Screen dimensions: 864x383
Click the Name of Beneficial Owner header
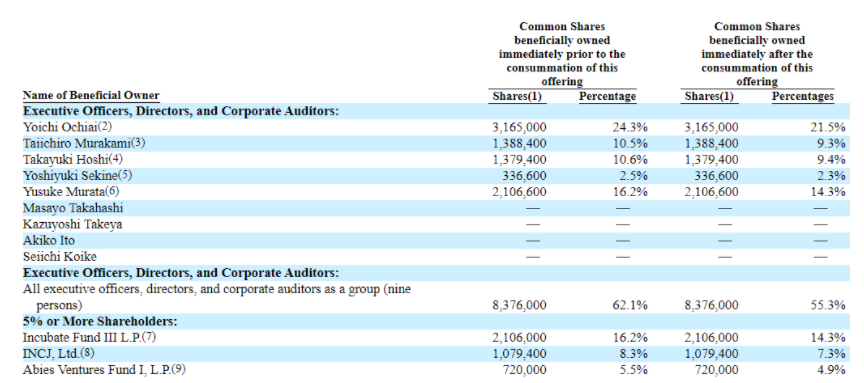click(x=91, y=95)
